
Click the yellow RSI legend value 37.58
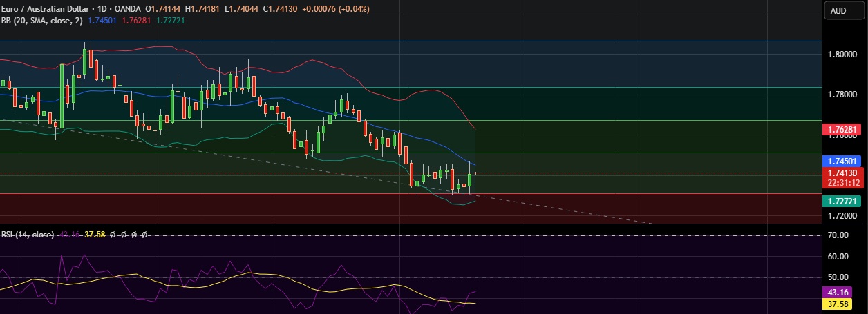[x=95, y=235]
